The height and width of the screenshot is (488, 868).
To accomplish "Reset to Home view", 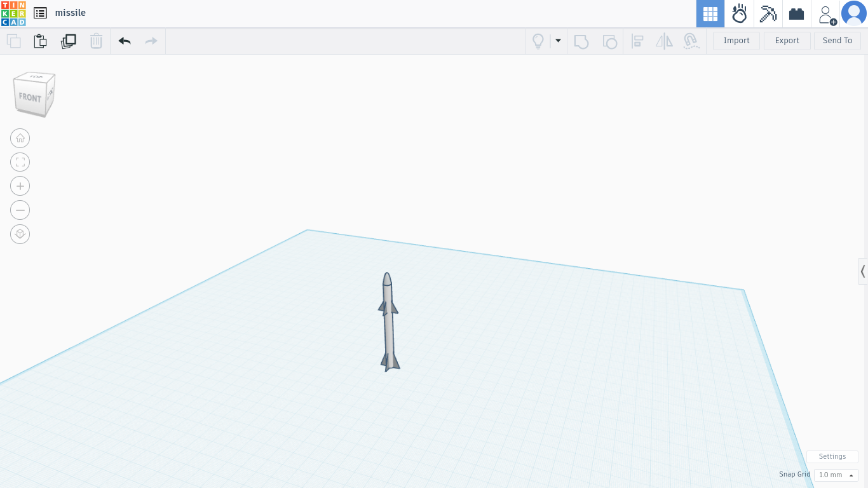I will (x=20, y=138).
